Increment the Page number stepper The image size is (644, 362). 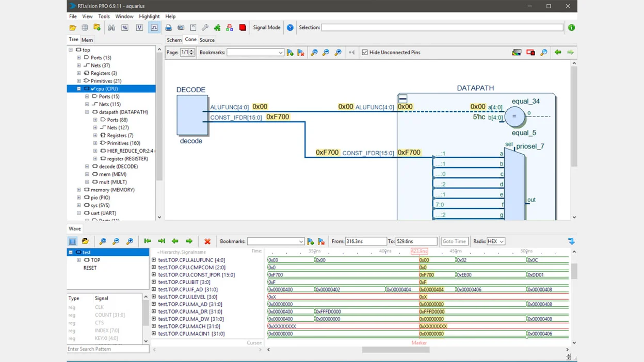coord(191,51)
